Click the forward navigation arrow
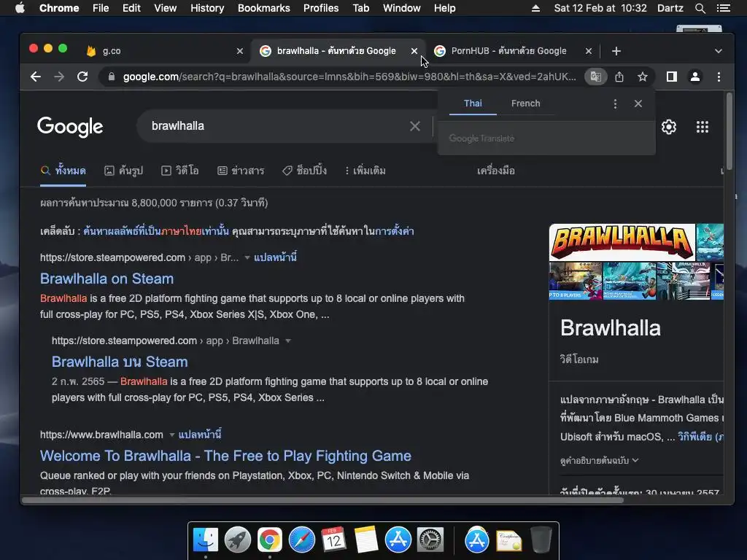The width and height of the screenshot is (747, 560). (x=59, y=77)
